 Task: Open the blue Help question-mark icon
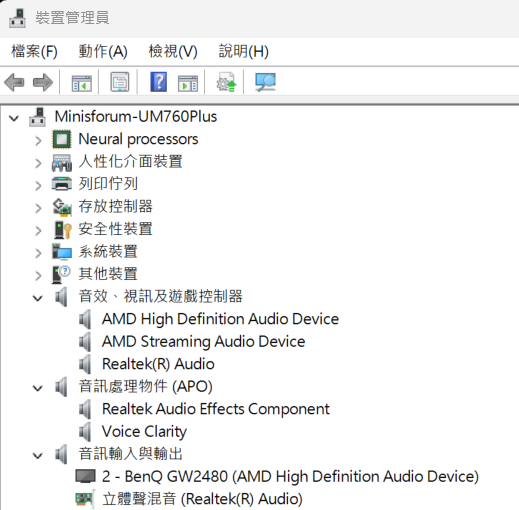pos(159,82)
